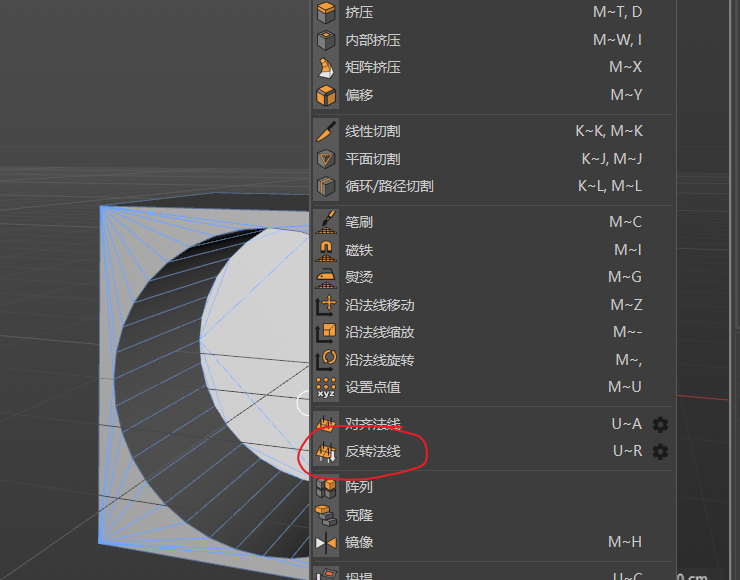
Task: Activate the 磁铁 magnet tool icon
Action: [327, 250]
